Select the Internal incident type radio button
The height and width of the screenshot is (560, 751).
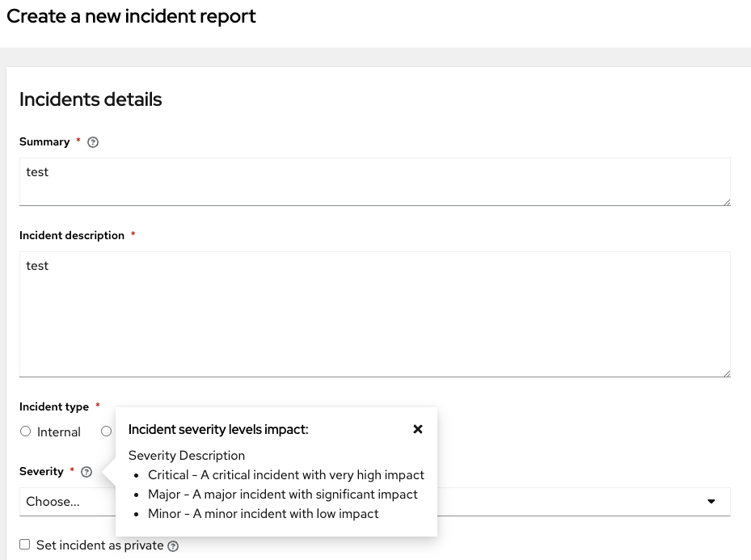[x=26, y=432]
